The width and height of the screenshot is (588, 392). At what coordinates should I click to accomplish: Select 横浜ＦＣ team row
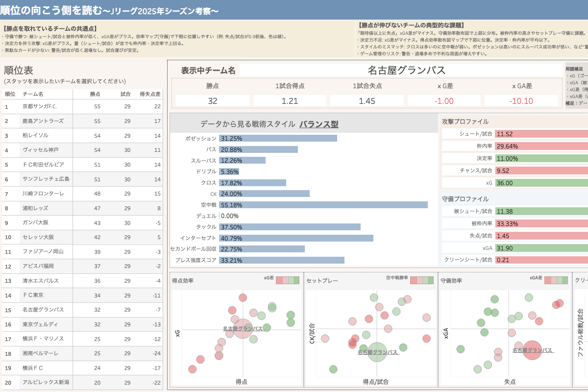click(82, 368)
